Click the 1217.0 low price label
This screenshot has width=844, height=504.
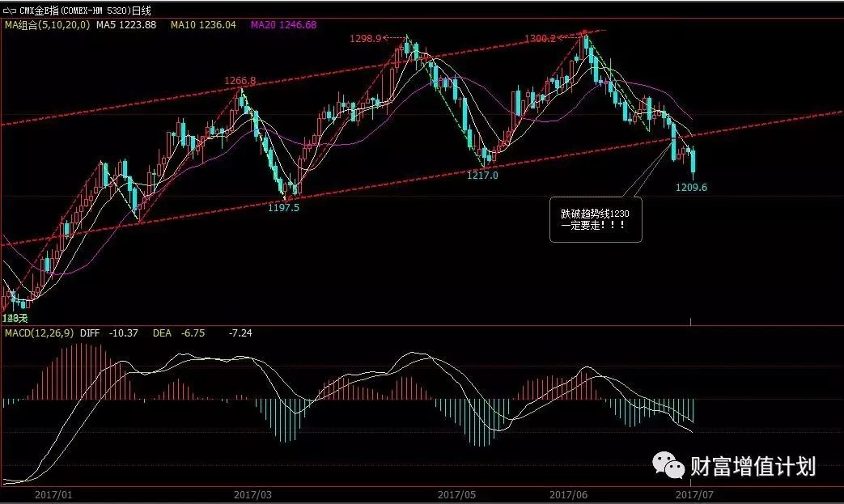coord(482,176)
